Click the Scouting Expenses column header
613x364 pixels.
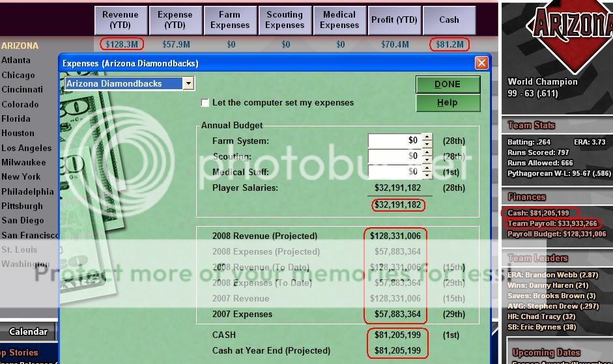click(285, 20)
